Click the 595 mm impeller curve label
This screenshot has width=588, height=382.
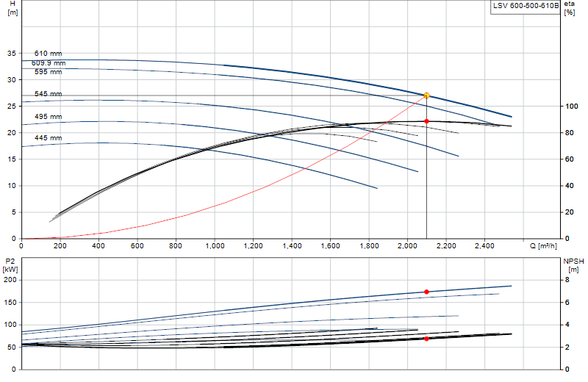pos(48,71)
